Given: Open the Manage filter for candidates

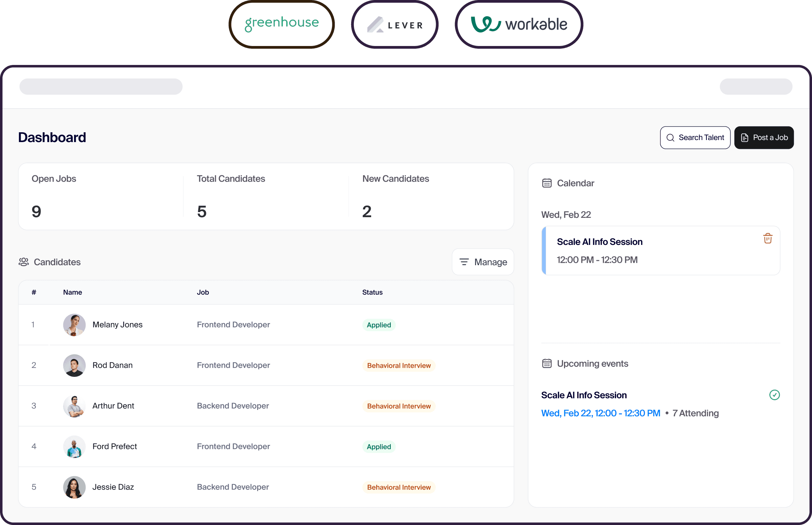Looking at the screenshot, I should point(483,262).
